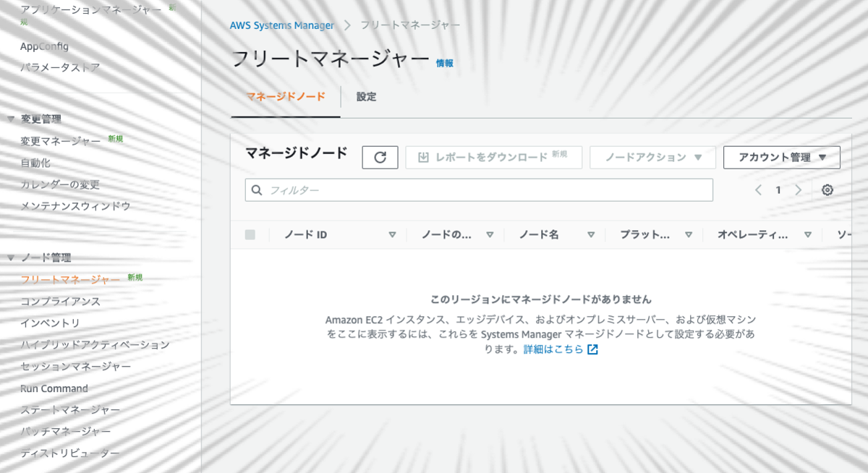Click the external link icon beside 詳細はこちら

(592, 349)
